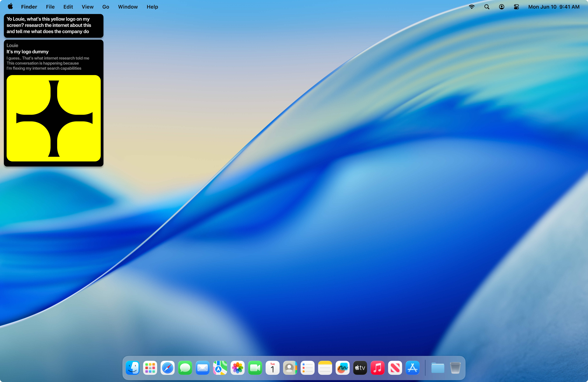Open the Mail app in the Dock
The width and height of the screenshot is (588, 382).
tap(203, 368)
